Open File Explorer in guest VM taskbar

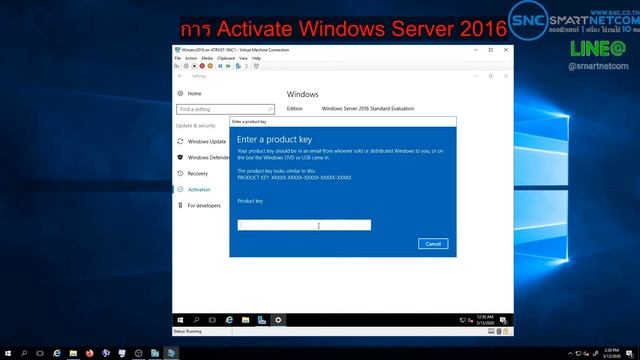point(245,320)
